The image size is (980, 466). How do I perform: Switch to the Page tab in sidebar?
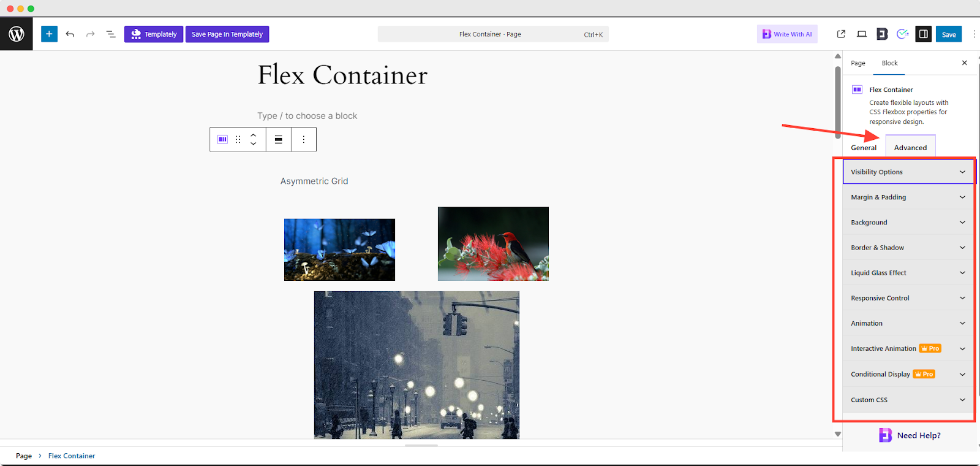[x=858, y=63]
